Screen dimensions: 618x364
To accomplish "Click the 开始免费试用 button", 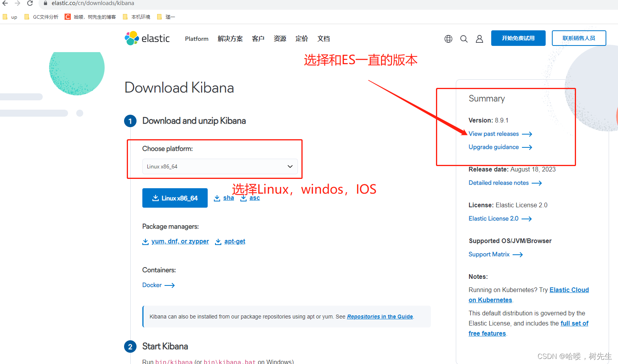I will tap(518, 38).
